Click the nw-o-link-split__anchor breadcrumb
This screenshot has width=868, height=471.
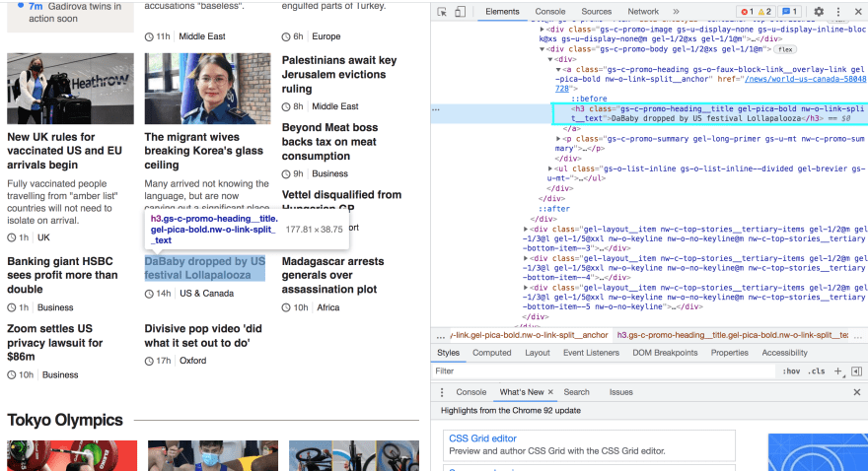(530, 335)
